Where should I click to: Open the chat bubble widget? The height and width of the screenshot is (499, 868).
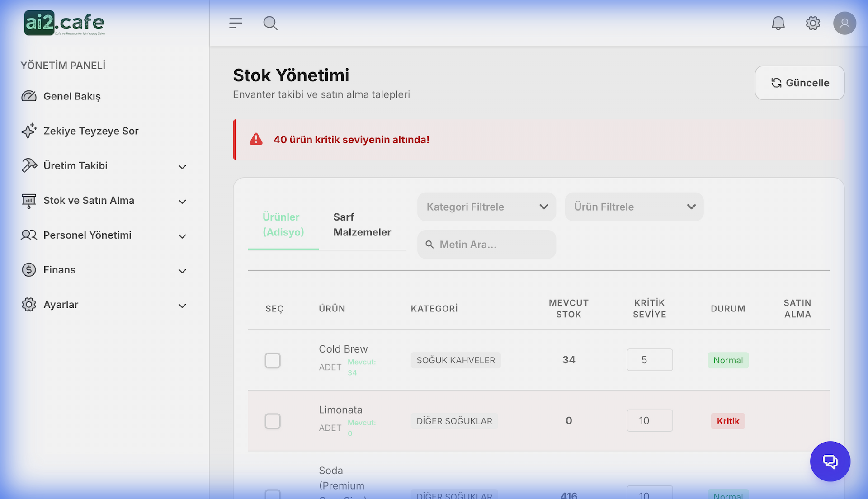coord(830,461)
